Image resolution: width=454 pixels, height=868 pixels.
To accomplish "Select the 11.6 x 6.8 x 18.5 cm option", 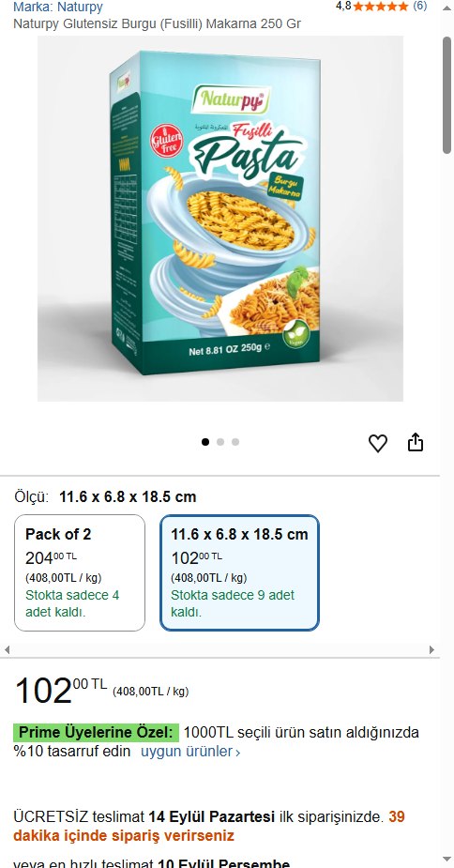I will (240, 573).
